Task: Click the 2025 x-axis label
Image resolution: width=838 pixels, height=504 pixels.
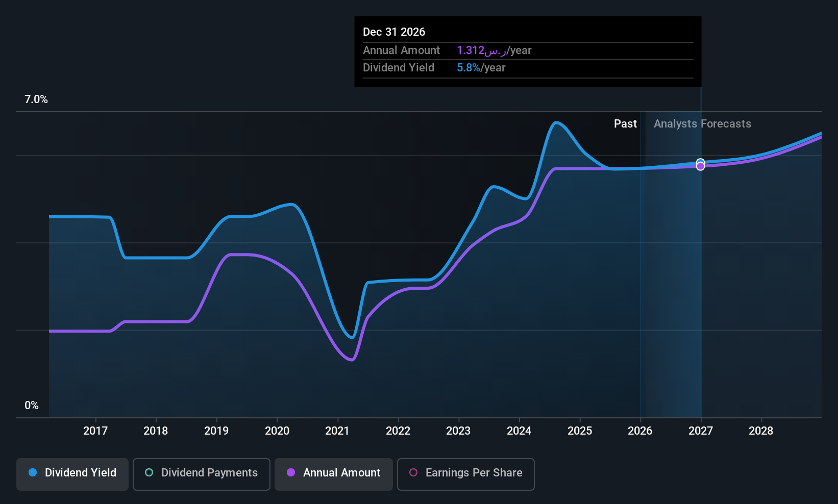Action: (x=580, y=431)
